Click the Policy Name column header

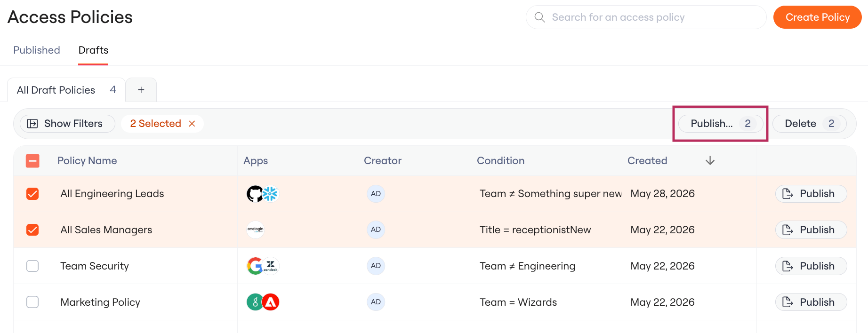click(87, 161)
